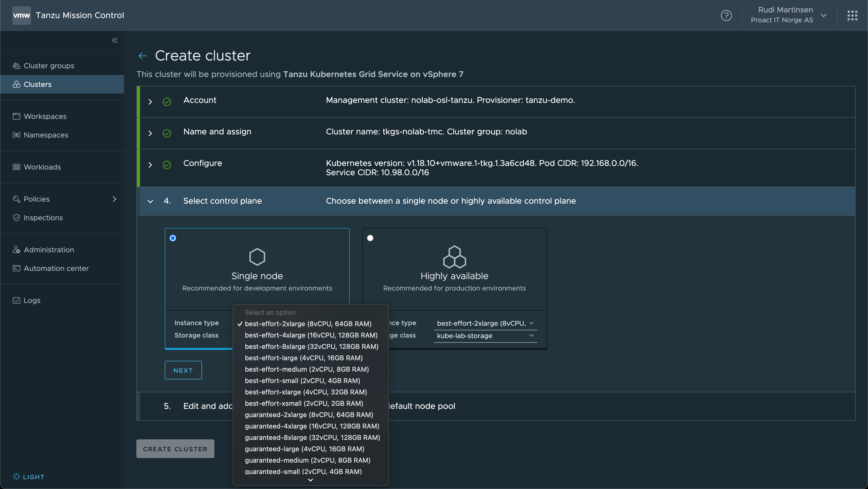Click the green checkmark on Configure step
Screen dimensions: 868x489
(167, 165)
